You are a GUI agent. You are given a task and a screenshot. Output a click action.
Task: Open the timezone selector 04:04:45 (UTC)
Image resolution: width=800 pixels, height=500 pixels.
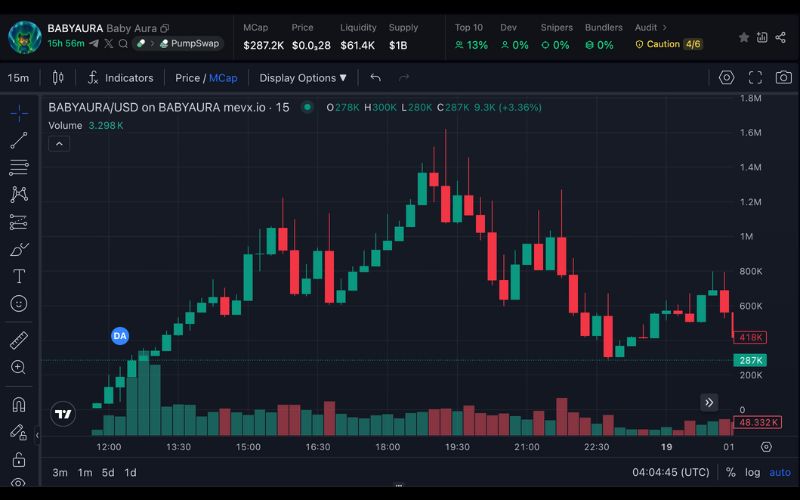pyautogui.click(x=670, y=472)
